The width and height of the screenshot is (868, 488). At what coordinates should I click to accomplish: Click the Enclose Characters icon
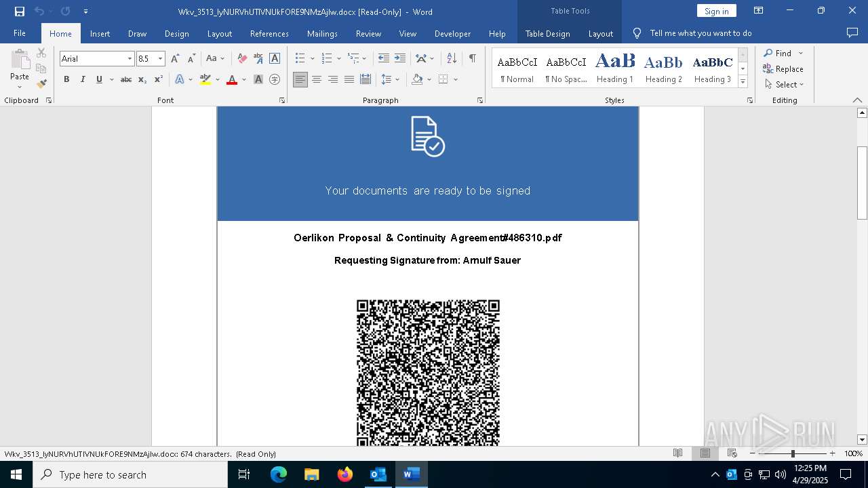click(275, 79)
